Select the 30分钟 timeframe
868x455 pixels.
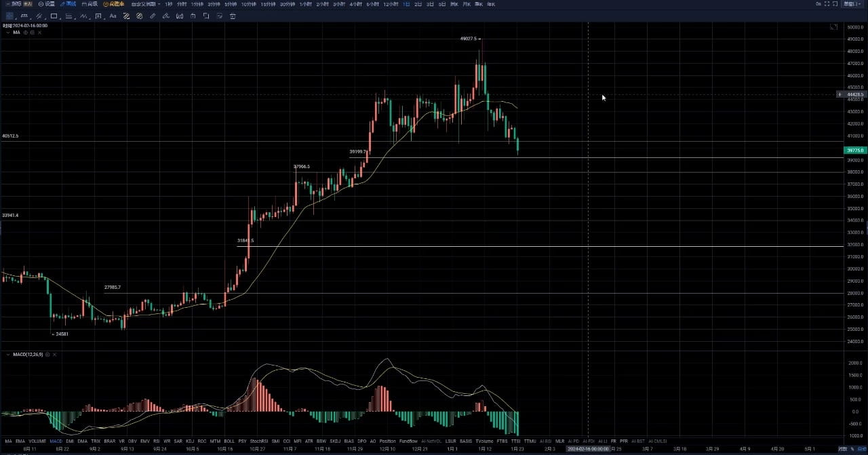tap(288, 4)
